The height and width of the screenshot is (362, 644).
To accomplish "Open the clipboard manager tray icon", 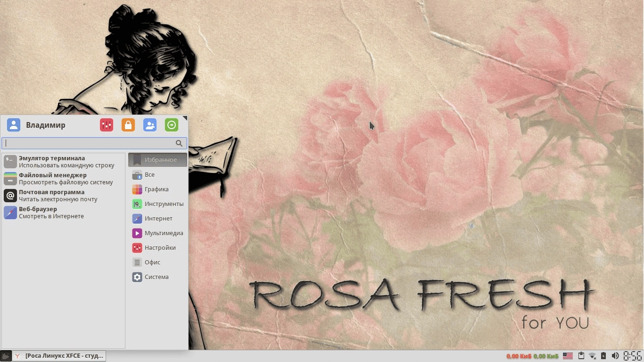I will 581,356.
